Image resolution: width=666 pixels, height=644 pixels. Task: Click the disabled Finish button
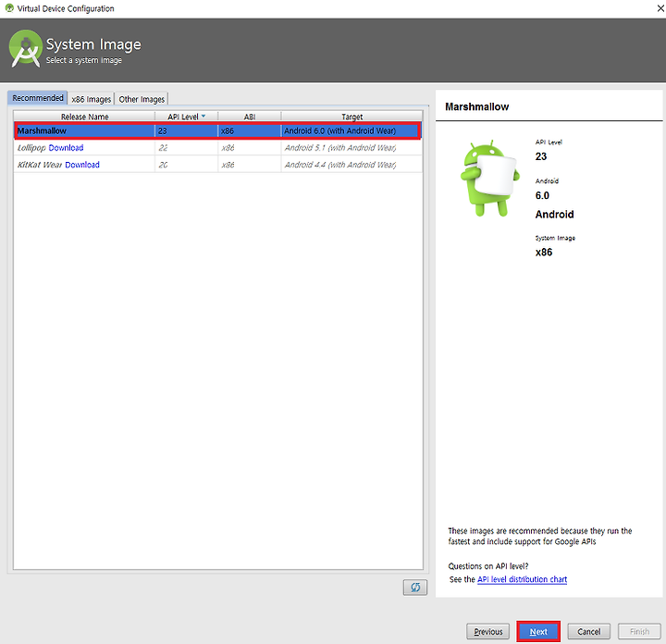click(x=639, y=632)
